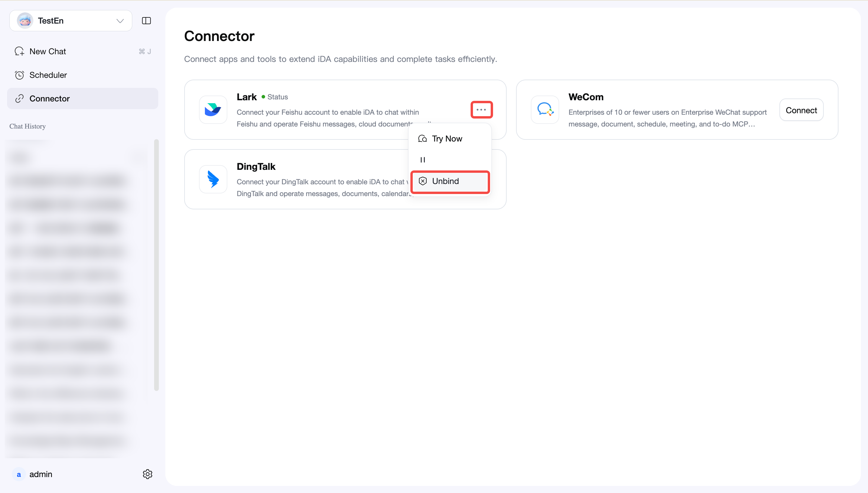Open the DingTalk connector card title

click(x=256, y=167)
